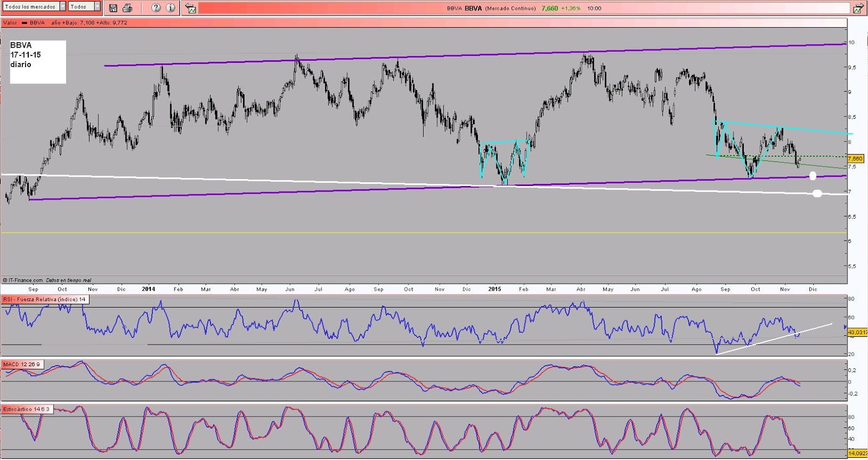Viewport: 868px width, 460px height.
Task: Select the upper white oval marker on chart
Action: tap(813, 176)
